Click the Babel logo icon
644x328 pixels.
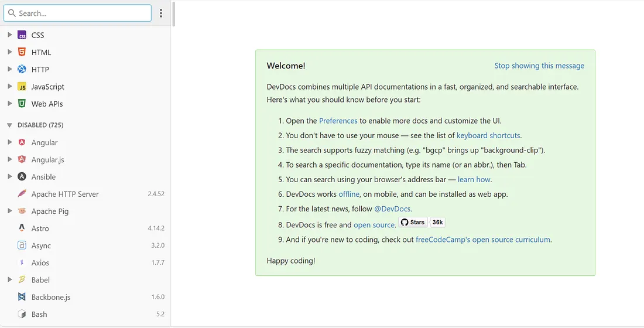click(x=22, y=280)
